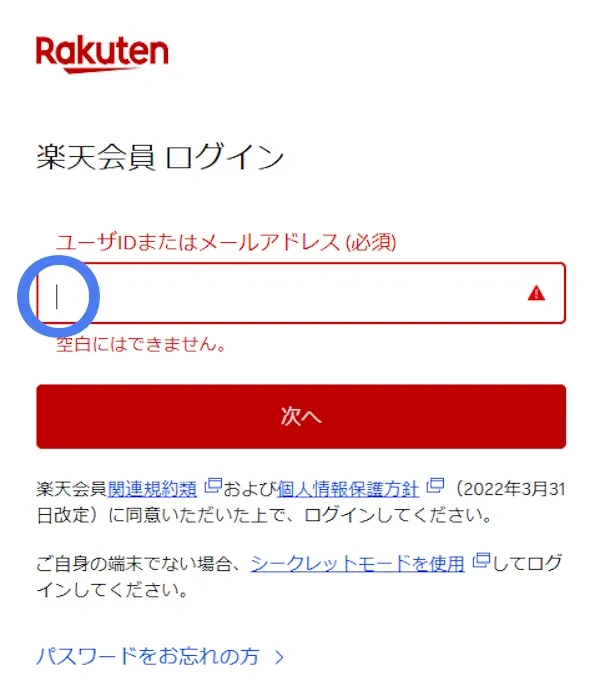
Task: Click chevron arrow beside パスワードをお忘れの方
Action: coord(279,658)
